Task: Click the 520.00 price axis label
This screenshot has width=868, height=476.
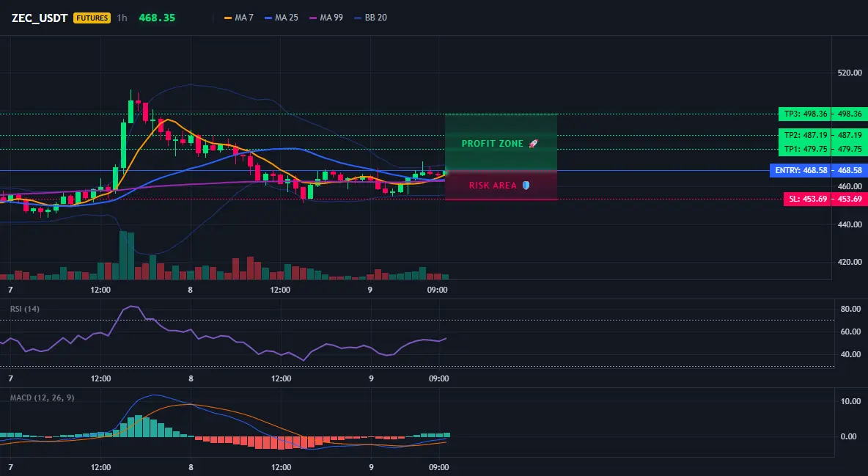Action: (850, 73)
